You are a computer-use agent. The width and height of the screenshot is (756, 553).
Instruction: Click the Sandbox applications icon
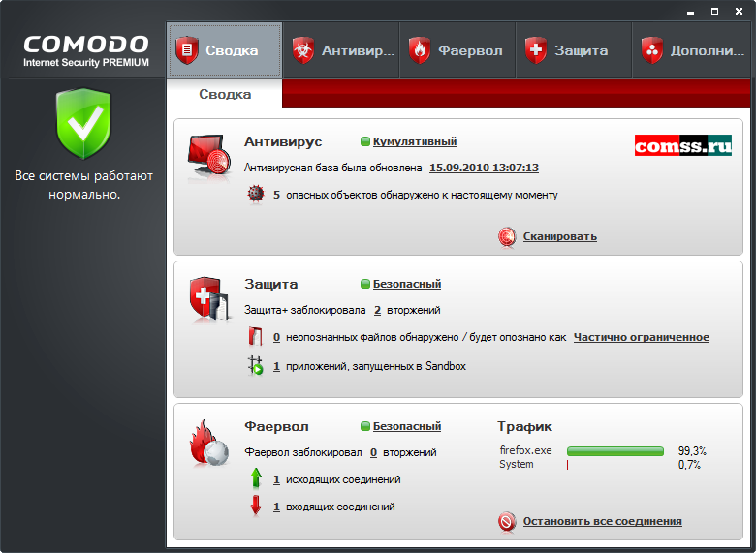[x=256, y=366]
